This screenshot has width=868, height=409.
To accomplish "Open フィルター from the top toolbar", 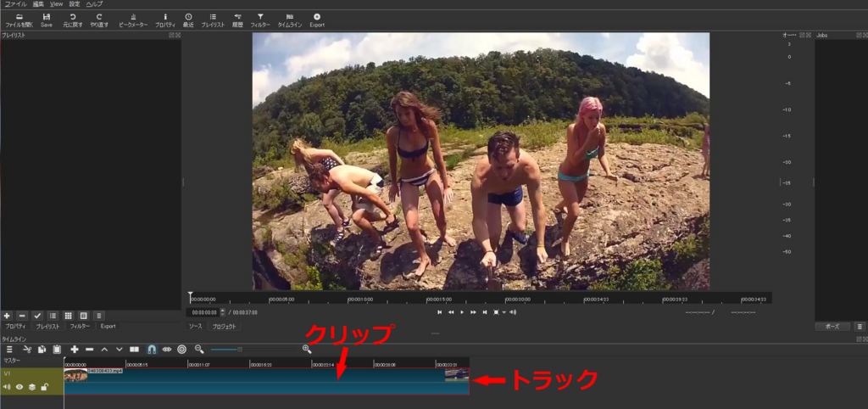I will tap(260, 20).
